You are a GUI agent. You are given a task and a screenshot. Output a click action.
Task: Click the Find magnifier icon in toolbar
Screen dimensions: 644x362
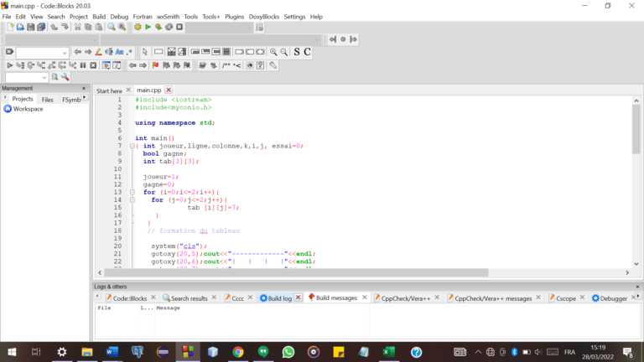coord(112,27)
